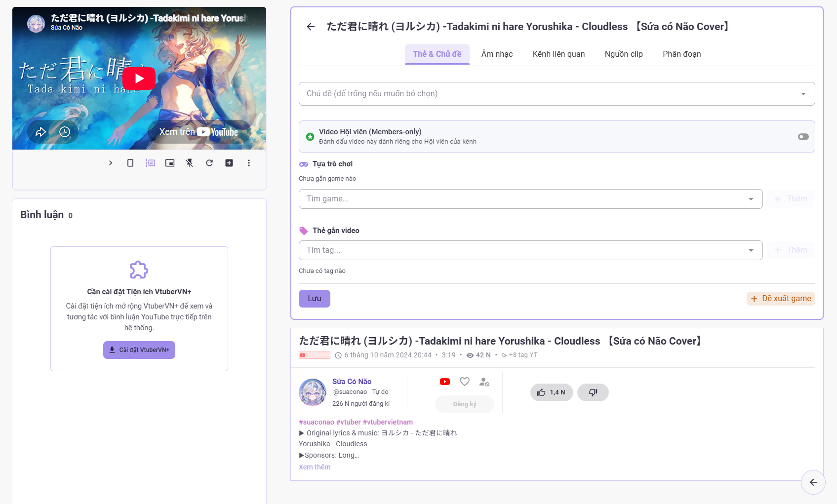Open video on YouTube via Xem trên YouTube
This screenshot has height=504, width=837.
[x=199, y=132]
